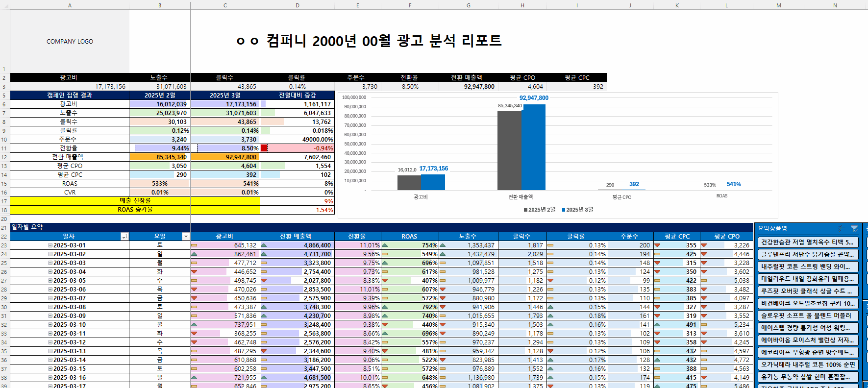Click the 2025년 3월 chart legend entry
The width and height of the screenshot is (868, 388).
[578, 210]
